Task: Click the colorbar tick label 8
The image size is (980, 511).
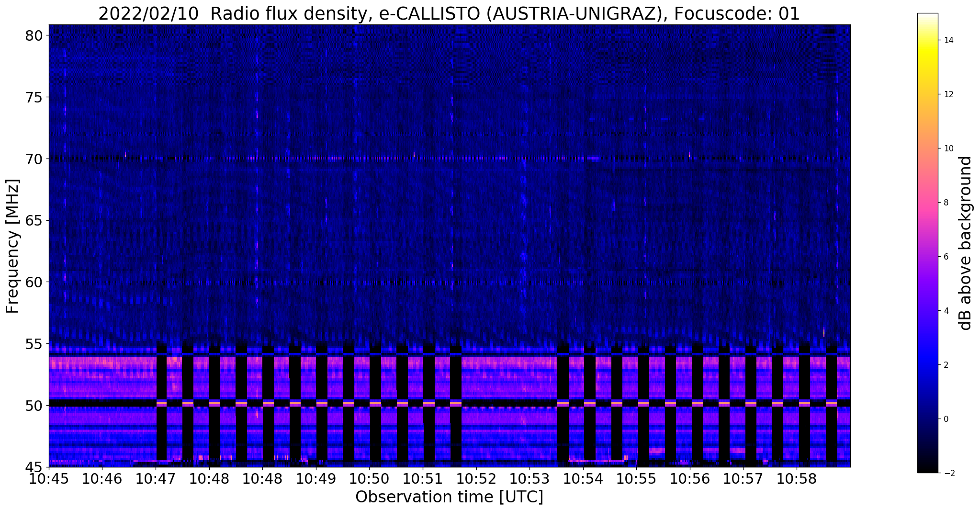Action: pyautogui.click(x=946, y=203)
